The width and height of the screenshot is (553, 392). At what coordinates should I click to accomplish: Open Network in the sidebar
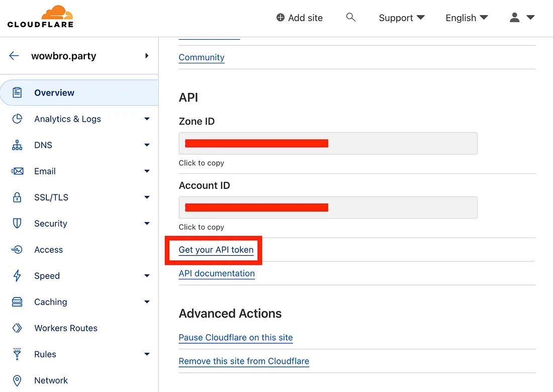79,380
